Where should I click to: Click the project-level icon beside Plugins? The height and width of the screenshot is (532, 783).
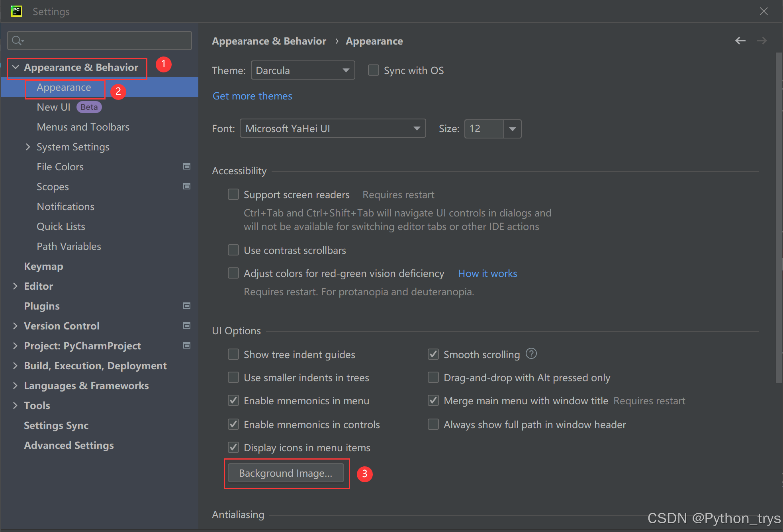[186, 306]
